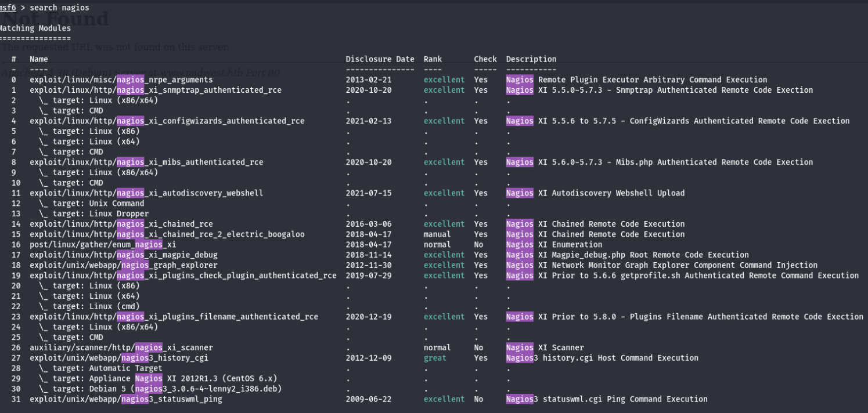Image resolution: width=868 pixels, height=413 pixels.
Task: Select module nagios_xi_autodiscovery_webshell
Action: (x=146, y=193)
